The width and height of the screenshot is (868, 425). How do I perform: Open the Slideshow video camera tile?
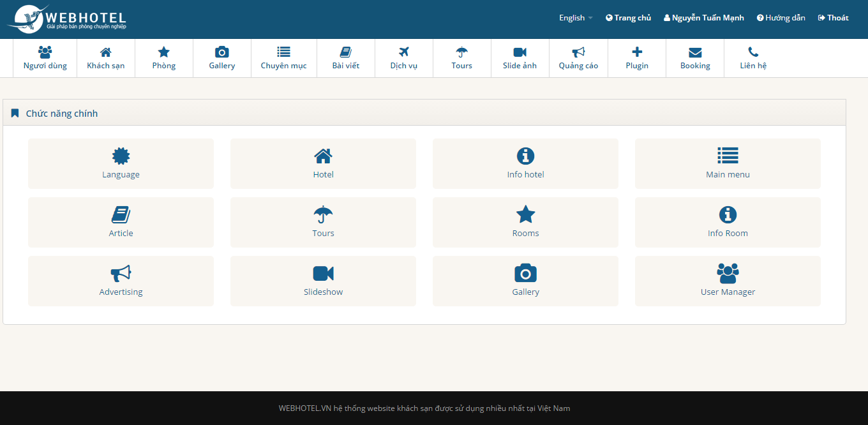323,281
